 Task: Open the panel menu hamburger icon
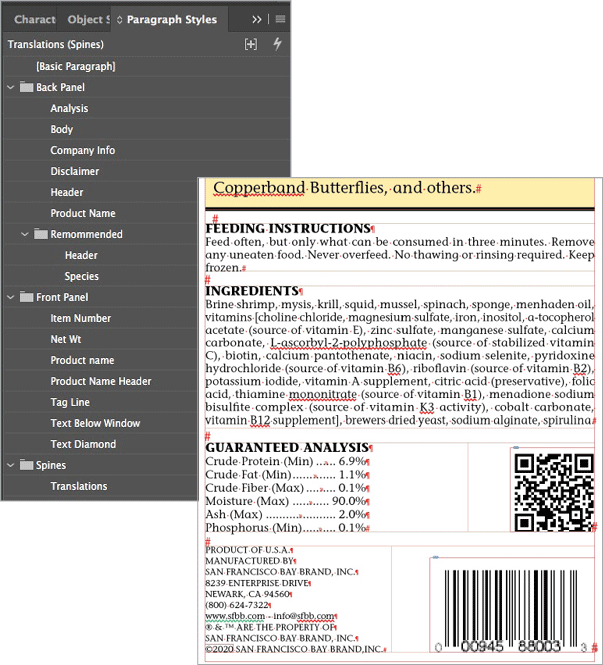pos(280,19)
